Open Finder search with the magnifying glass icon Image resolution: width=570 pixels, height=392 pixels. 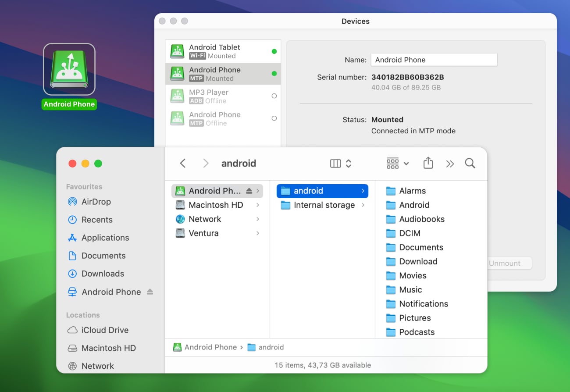(x=470, y=163)
